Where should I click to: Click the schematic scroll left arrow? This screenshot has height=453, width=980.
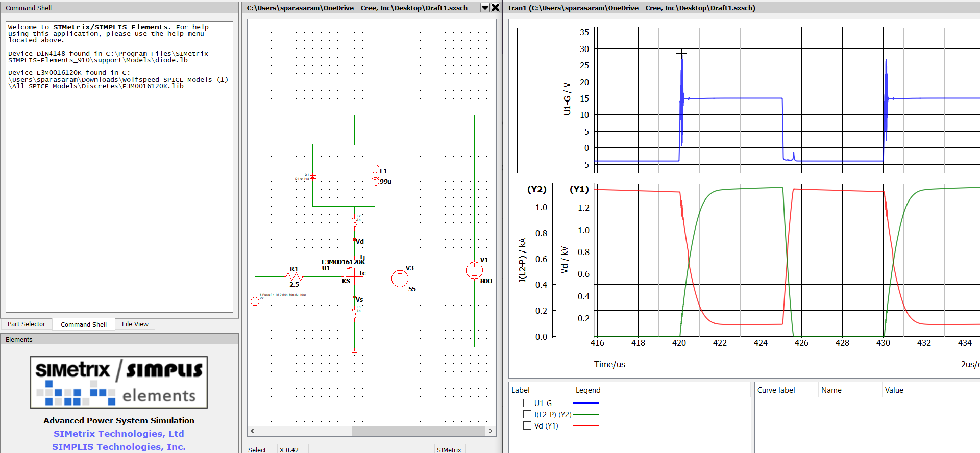pyautogui.click(x=252, y=431)
